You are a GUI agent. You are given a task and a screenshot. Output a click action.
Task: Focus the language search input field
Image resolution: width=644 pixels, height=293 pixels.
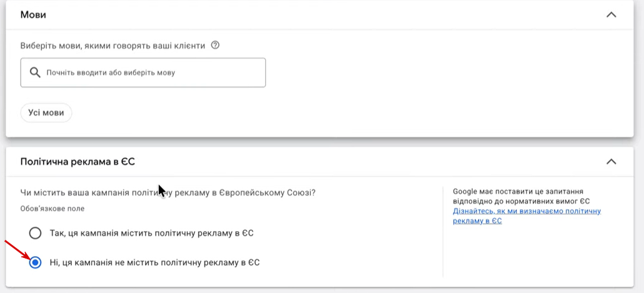tap(150, 72)
